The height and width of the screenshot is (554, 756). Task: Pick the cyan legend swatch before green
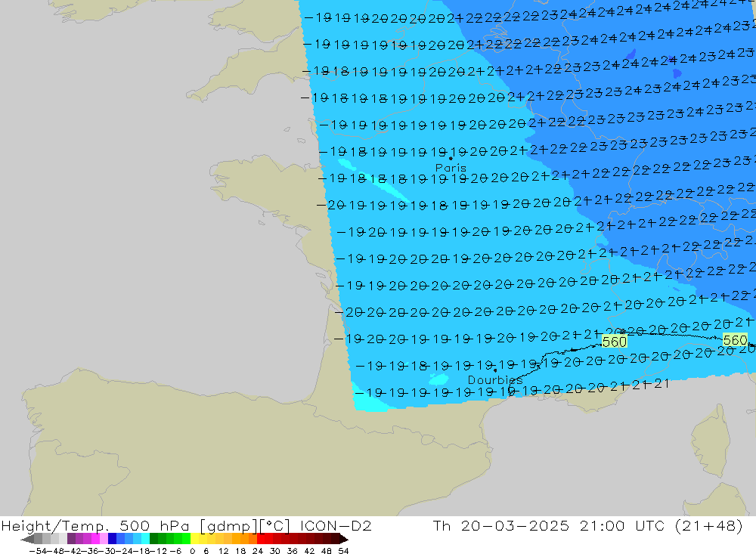(146, 539)
